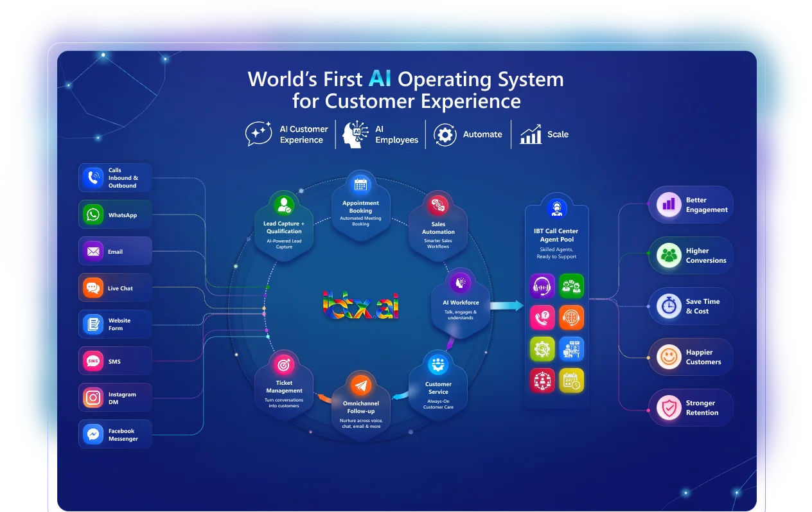Image resolution: width=812 pixels, height=512 pixels.
Task: Click the "Higher Conversions" text
Action: click(706, 255)
